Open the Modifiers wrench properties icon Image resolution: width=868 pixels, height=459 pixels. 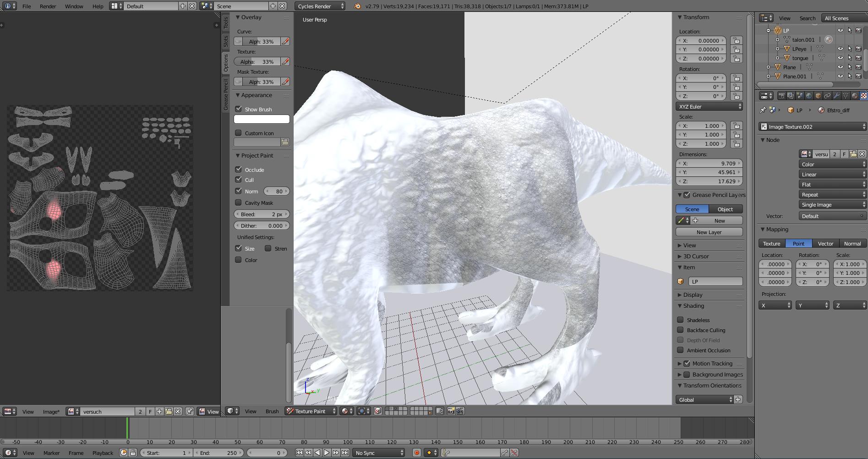pyautogui.click(x=836, y=96)
